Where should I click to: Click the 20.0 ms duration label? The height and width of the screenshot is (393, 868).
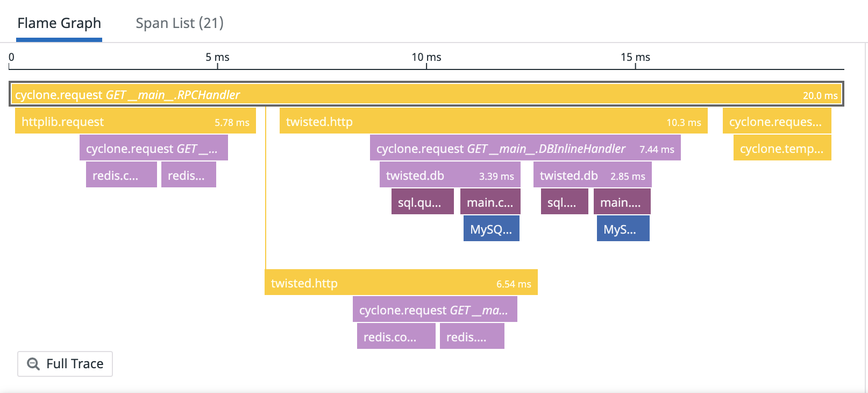pyautogui.click(x=820, y=95)
